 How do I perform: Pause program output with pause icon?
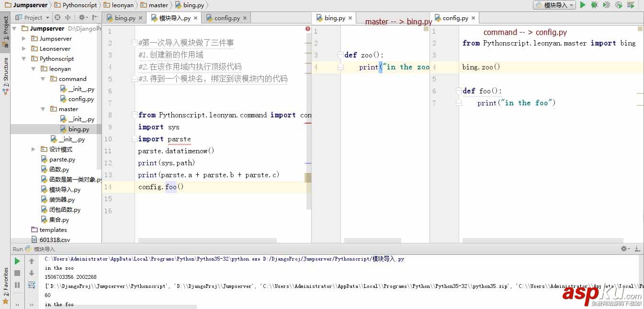pyautogui.click(x=17, y=285)
